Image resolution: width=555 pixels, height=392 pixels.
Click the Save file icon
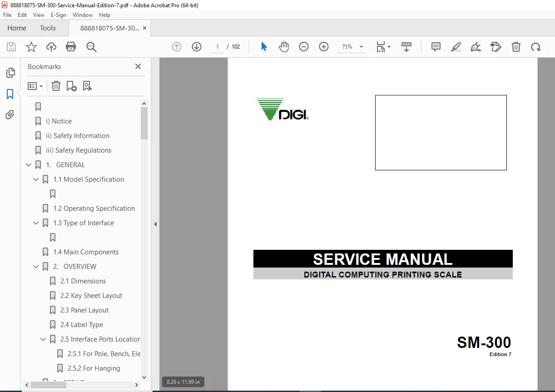click(11, 47)
